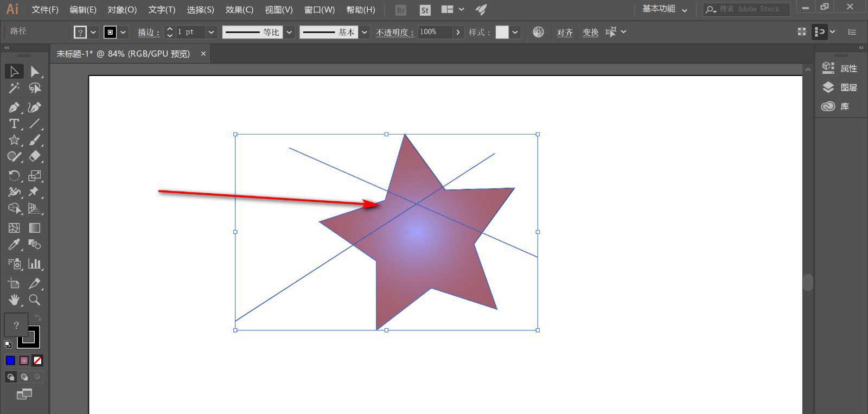Screen dimensions: 868x414
Task: Select the Eraser tool
Action: coord(35,156)
